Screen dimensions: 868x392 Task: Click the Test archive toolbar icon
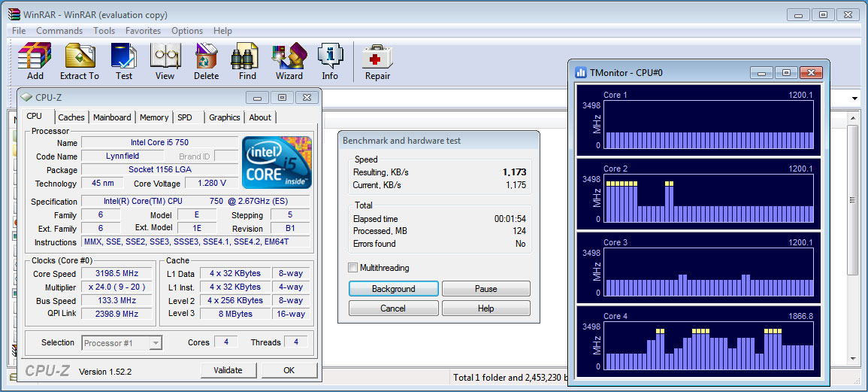[x=124, y=56]
